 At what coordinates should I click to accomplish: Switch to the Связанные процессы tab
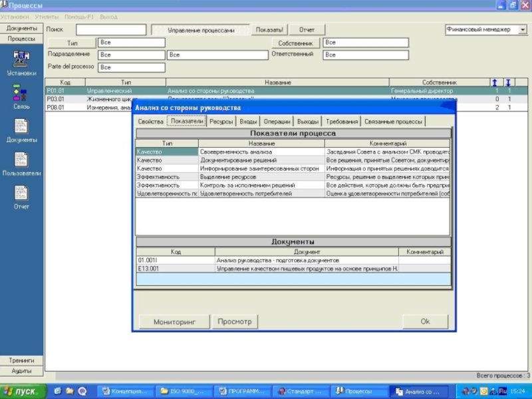click(393, 122)
